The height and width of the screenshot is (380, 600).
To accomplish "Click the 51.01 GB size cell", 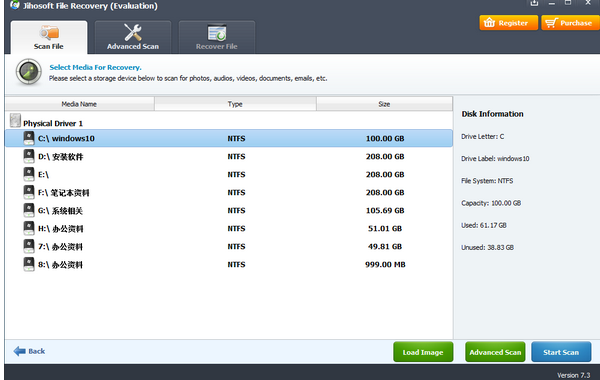I will tap(385, 228).
